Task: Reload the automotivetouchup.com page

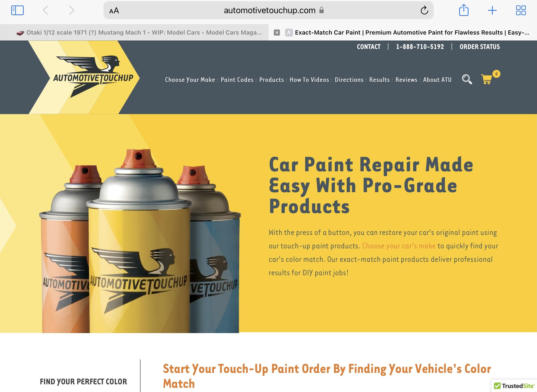Action: [424, 10]
